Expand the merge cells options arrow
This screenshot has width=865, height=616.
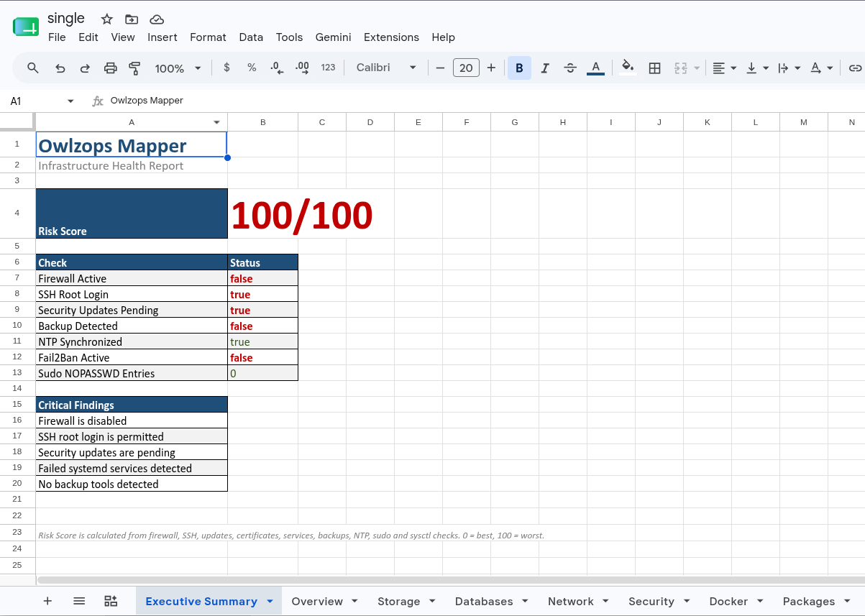click(x=697, y=68)
